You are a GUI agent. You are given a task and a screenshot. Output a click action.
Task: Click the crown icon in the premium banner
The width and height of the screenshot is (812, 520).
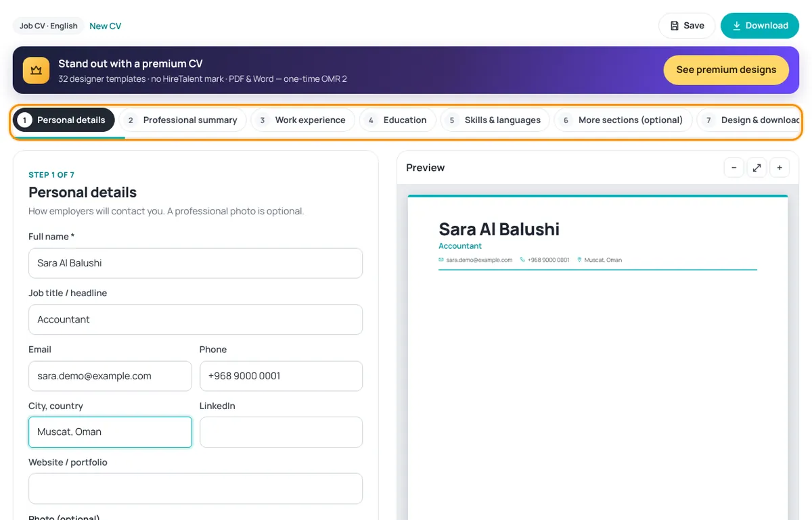click(x=36, y=70)
